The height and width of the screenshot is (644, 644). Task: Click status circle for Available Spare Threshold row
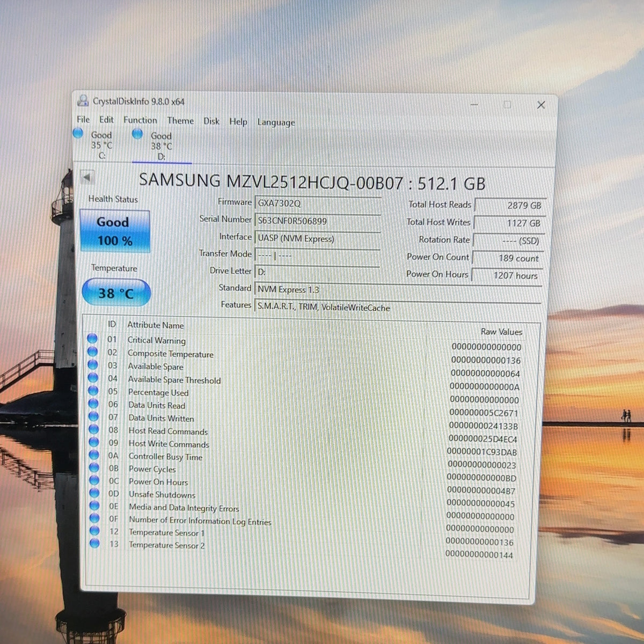click(93, 377)
